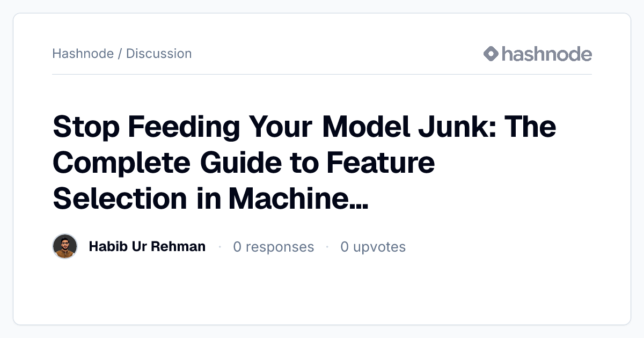Select "Hashnode" in the breadcrumb
This screenshot has height=338, width=644.
pyautogui.click(x=83, y=54)
